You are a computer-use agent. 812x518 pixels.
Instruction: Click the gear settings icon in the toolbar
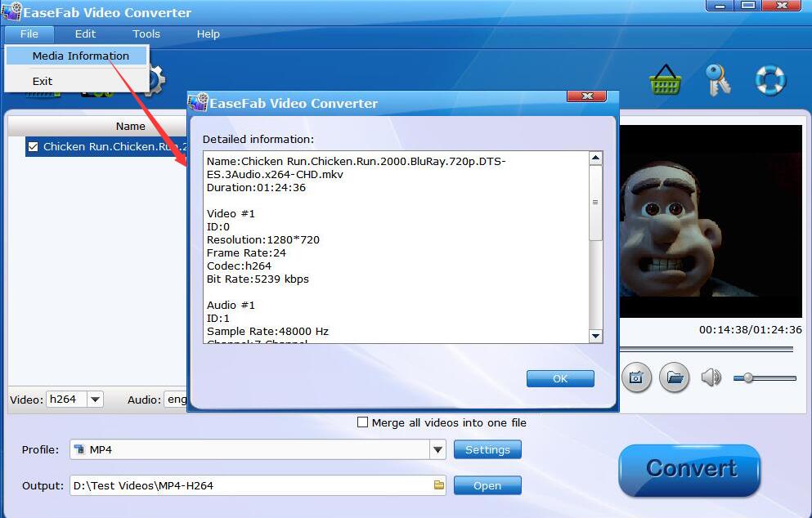[155, 80]
